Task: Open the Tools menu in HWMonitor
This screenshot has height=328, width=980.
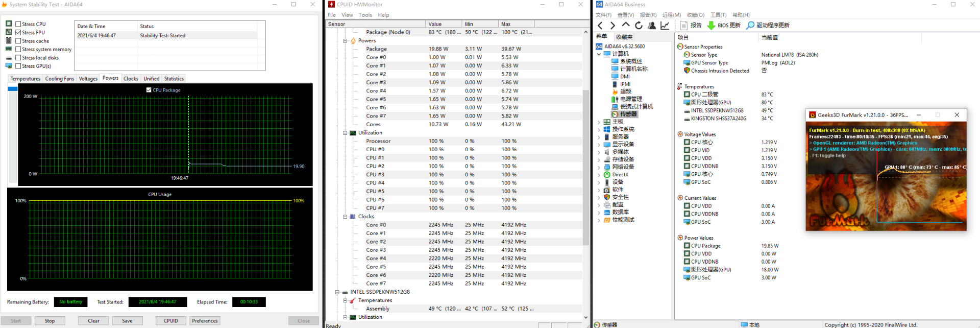Action: click(365, 15)
